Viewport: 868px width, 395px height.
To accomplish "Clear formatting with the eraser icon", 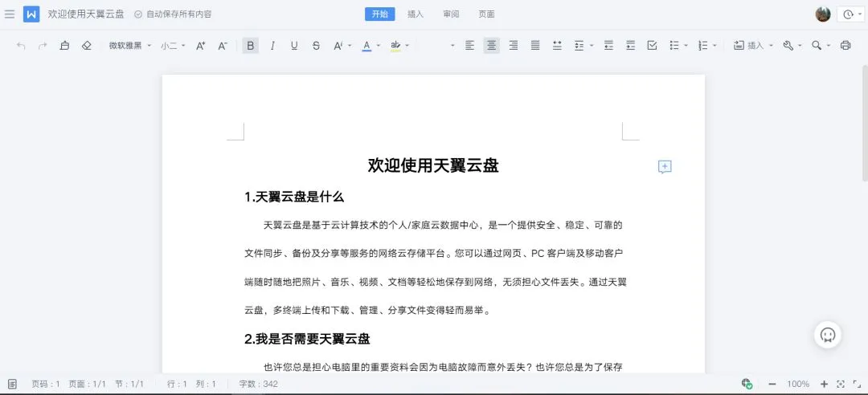I will click(x=86, y=46).
